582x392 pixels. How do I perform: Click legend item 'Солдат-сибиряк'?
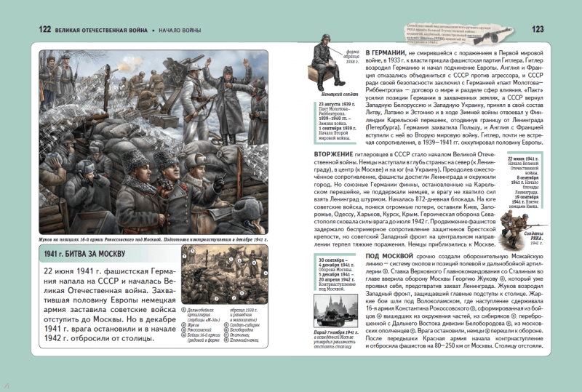coord(242,325)
